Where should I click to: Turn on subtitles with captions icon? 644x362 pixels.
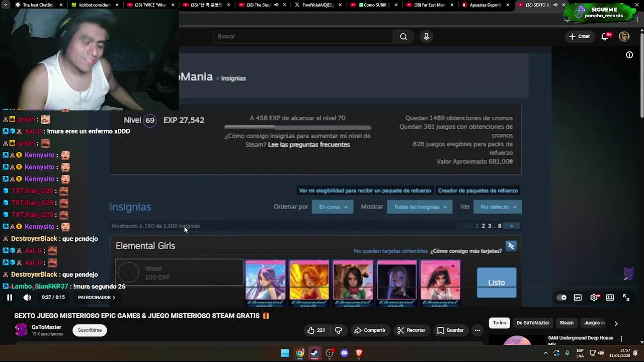coord(578,298)
